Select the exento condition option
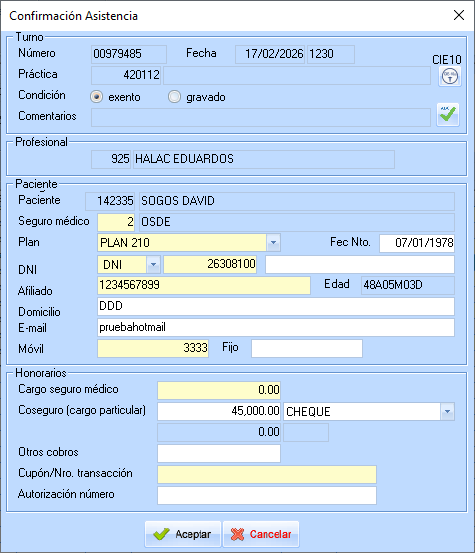 (x=97, y=97)
